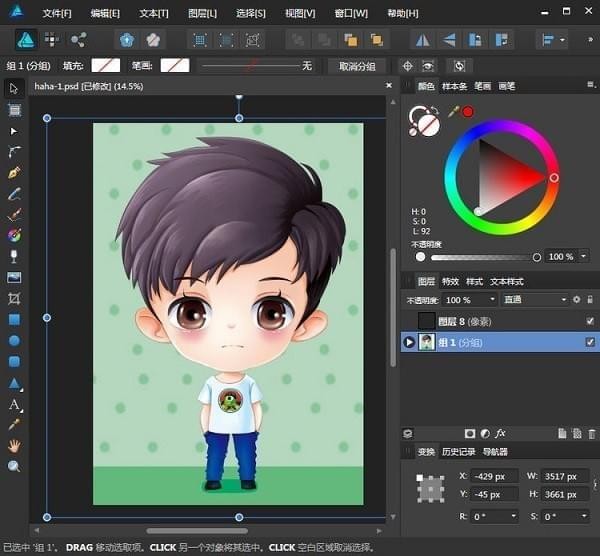This screenshot has height=556, width=600.
Task: Delete layer using the trash icon
Action: click(592, 434)
